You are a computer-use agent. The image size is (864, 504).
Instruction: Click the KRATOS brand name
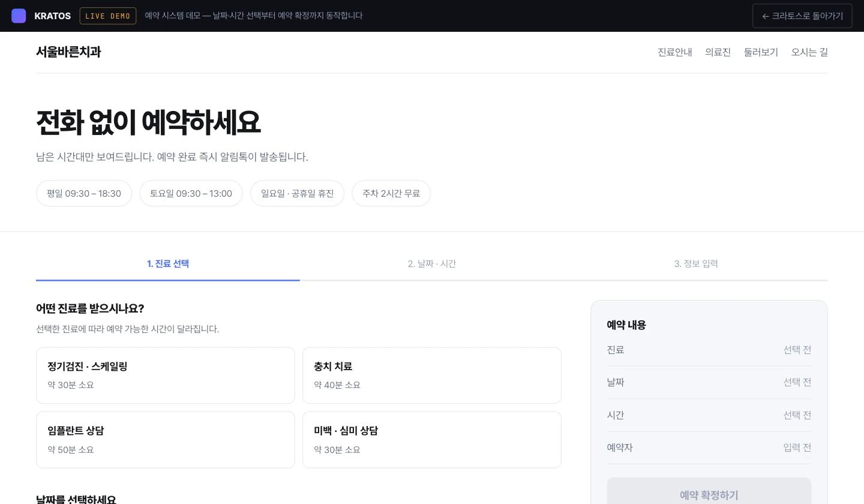53,16
